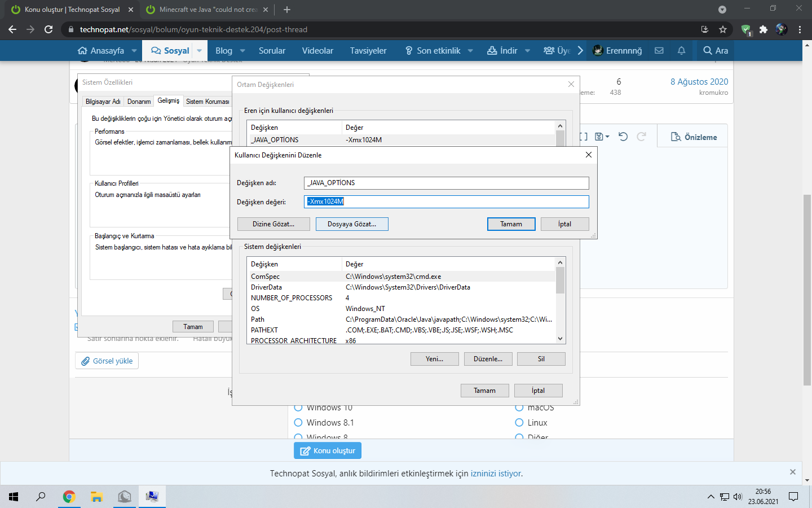Open the inbox envelope icon in navbar

(659, 50)
